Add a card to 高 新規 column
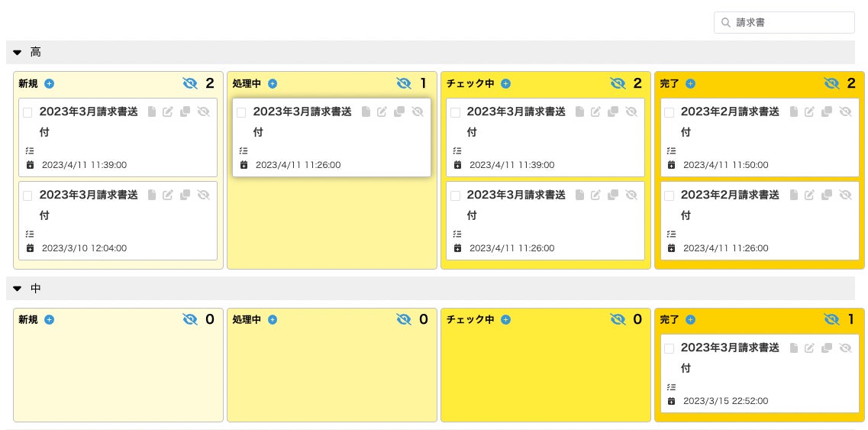Viewport: 868px width, 430px height. [50, 84]
